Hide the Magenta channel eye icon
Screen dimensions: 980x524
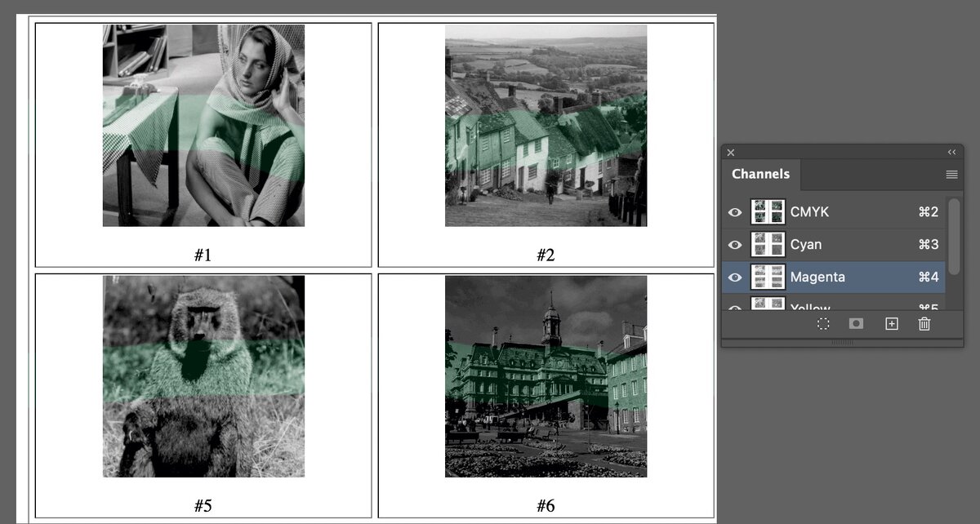point(735,278)
